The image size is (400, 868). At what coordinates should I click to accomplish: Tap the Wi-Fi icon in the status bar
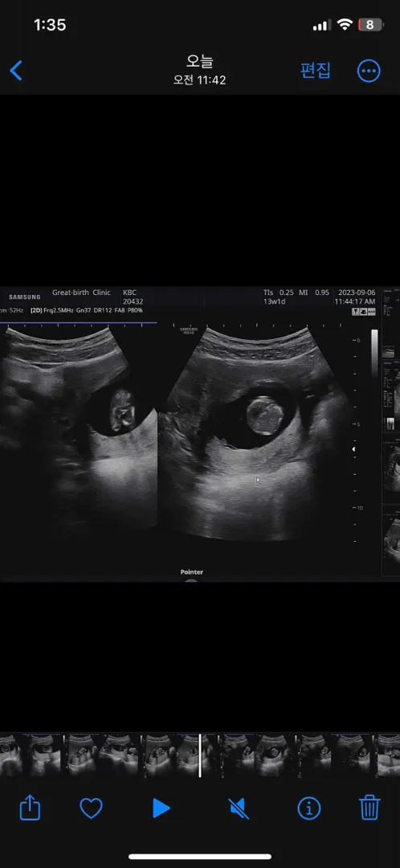[x=345, y=25]
